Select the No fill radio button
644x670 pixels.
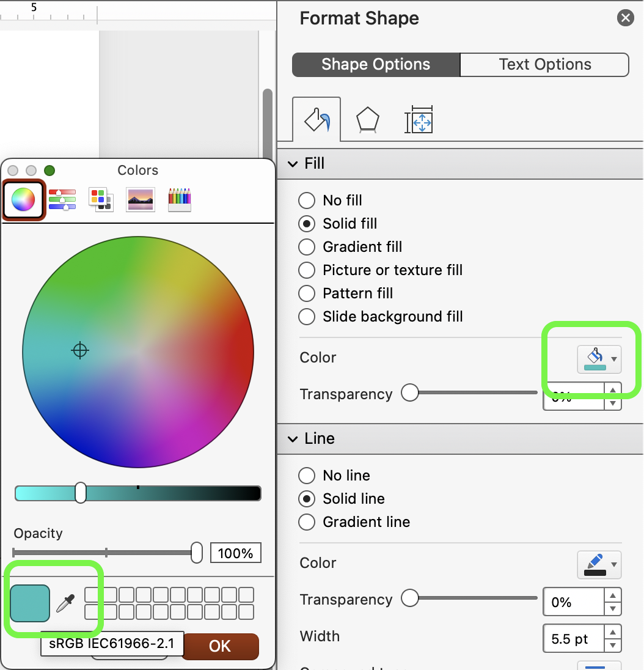pyautogui.click(x=307, y=201)
